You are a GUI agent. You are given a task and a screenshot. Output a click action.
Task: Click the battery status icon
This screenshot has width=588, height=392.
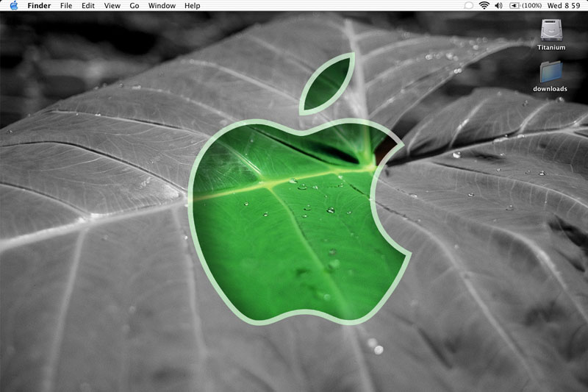(x=514, y=6)
